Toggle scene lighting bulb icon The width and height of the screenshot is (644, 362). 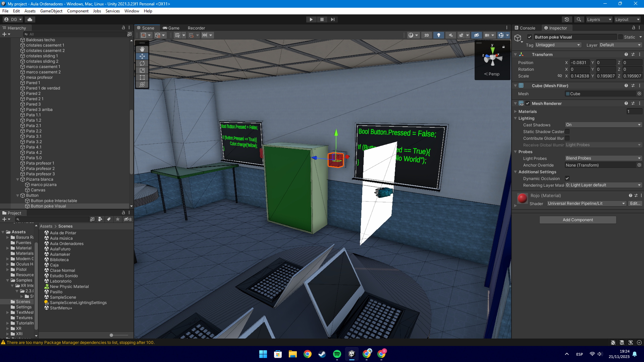[x=438, y=35]
